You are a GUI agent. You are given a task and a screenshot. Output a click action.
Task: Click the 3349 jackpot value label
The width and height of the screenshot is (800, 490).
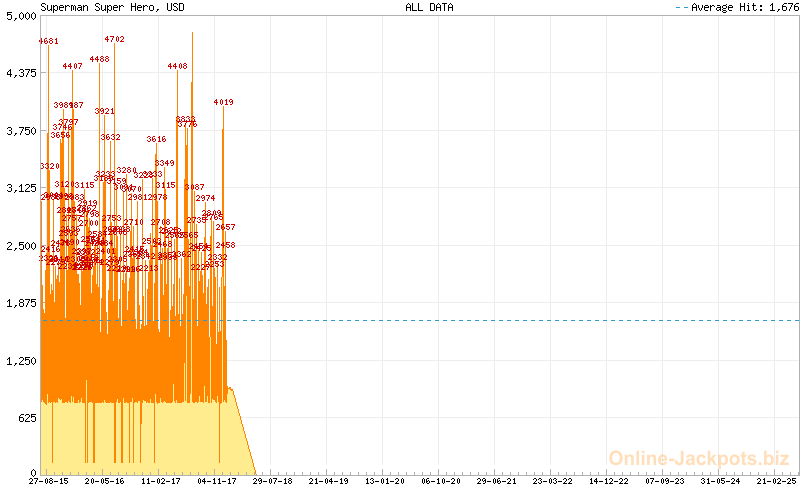(165, 163)
